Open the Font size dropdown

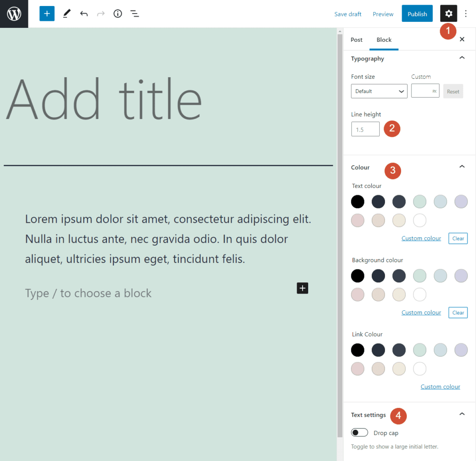point(379,91)
